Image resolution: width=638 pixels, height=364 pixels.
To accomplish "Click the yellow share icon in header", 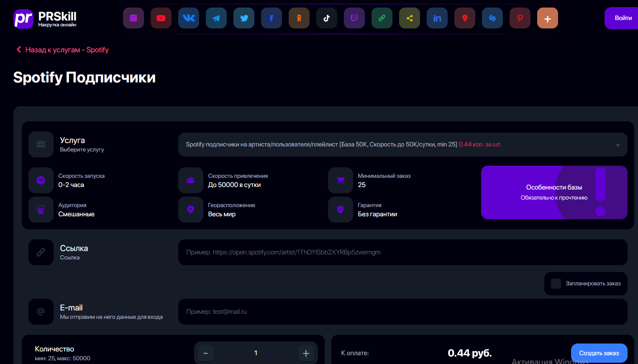I will coord(410,18).
